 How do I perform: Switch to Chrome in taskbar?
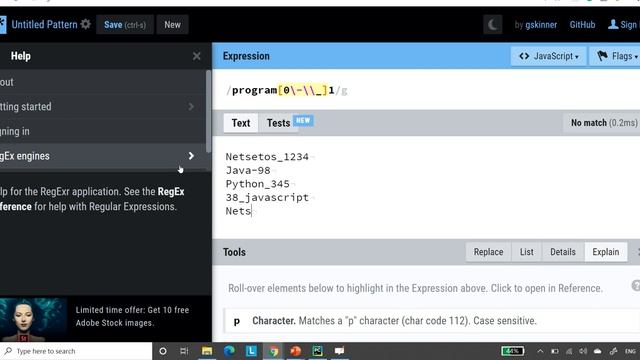273,351
